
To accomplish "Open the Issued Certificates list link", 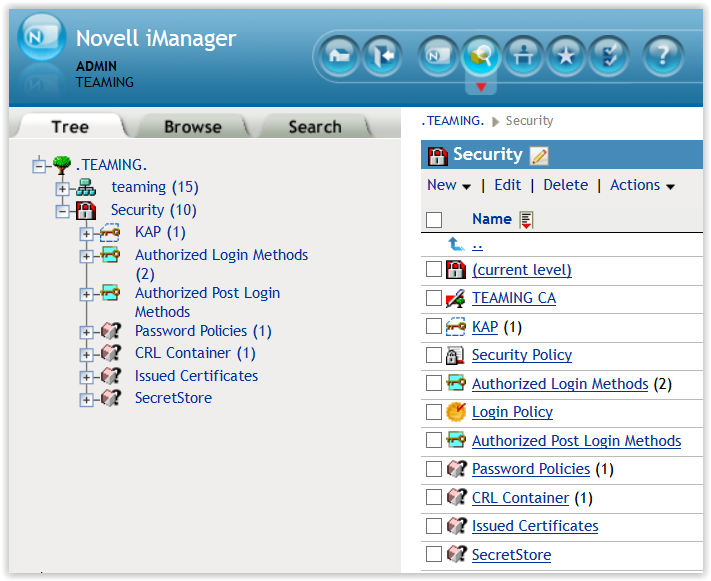I will coord(535,526).
